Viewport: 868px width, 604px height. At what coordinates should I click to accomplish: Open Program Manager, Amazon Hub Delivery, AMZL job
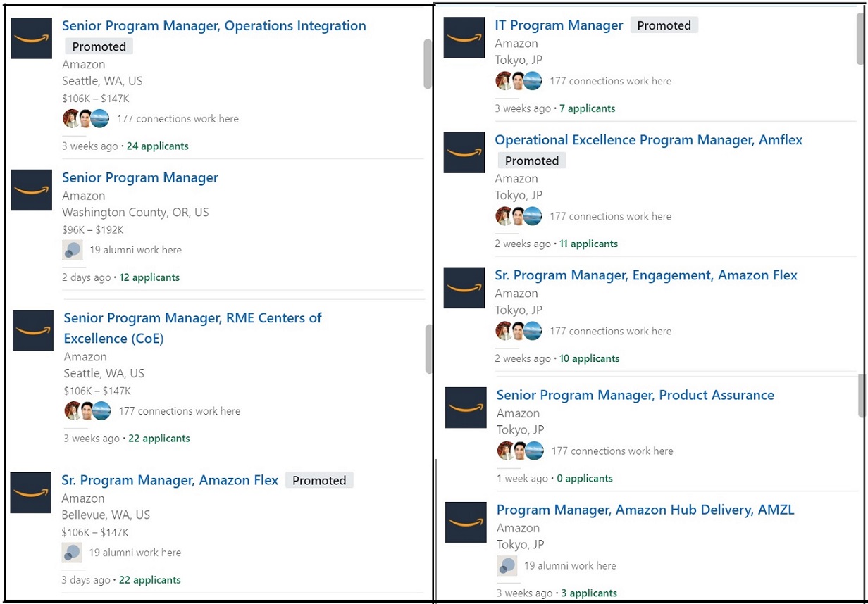point(645,510)
